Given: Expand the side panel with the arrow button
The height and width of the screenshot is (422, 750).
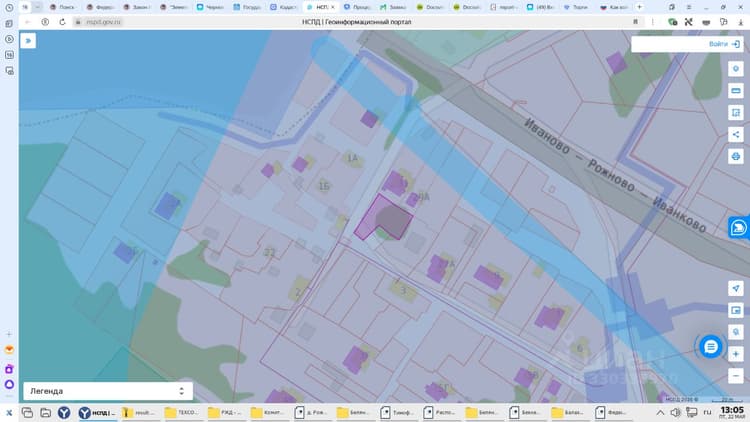Looking at the screenshot, I should pos(28,41).
